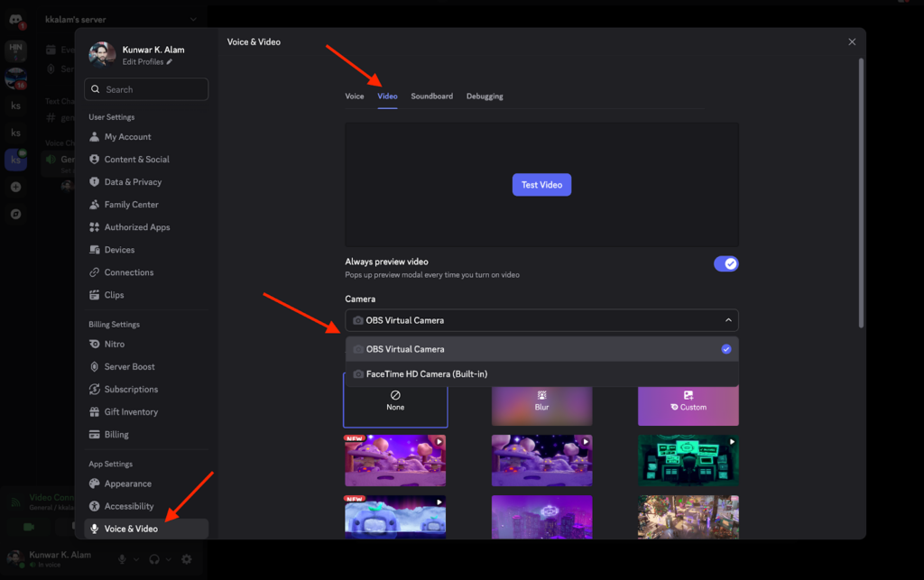Expand kkalam's server header dropdown
Viewport: 924px width, 580px height.
(192, 19)
